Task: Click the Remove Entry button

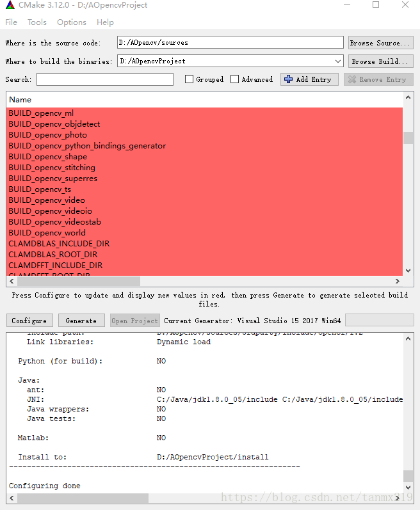Action: (378, 79)
